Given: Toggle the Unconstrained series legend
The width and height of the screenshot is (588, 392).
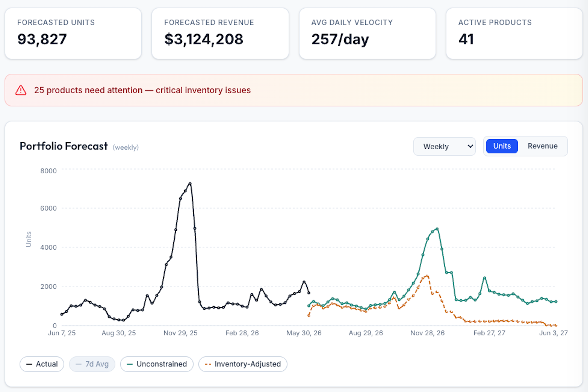Looking at the screenshot, I should click(x=157, y=364).
